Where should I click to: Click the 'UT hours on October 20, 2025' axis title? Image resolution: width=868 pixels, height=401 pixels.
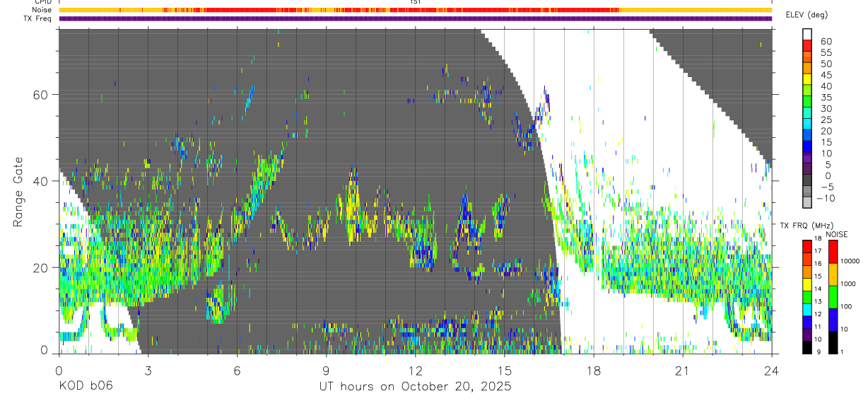point(414,386)
